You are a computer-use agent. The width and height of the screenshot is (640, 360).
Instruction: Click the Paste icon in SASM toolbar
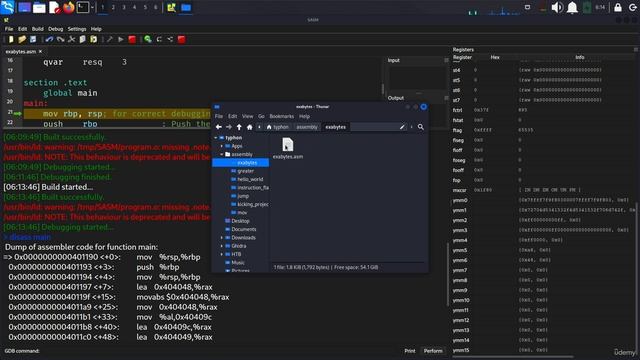(x=93, y=39)
